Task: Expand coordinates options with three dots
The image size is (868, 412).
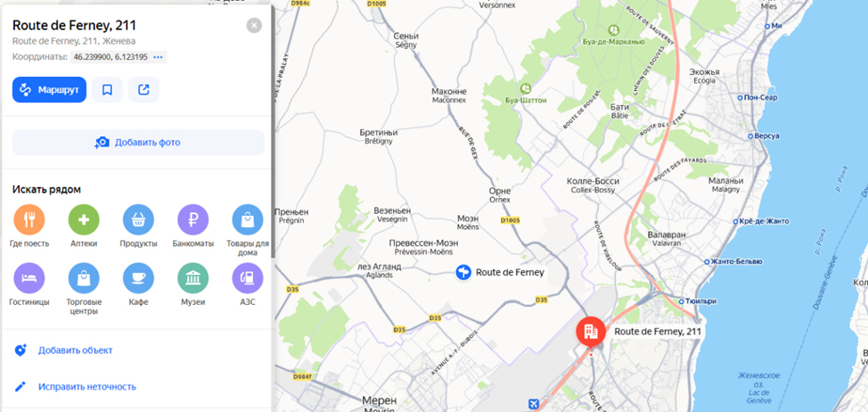Action: coord(159,57)
